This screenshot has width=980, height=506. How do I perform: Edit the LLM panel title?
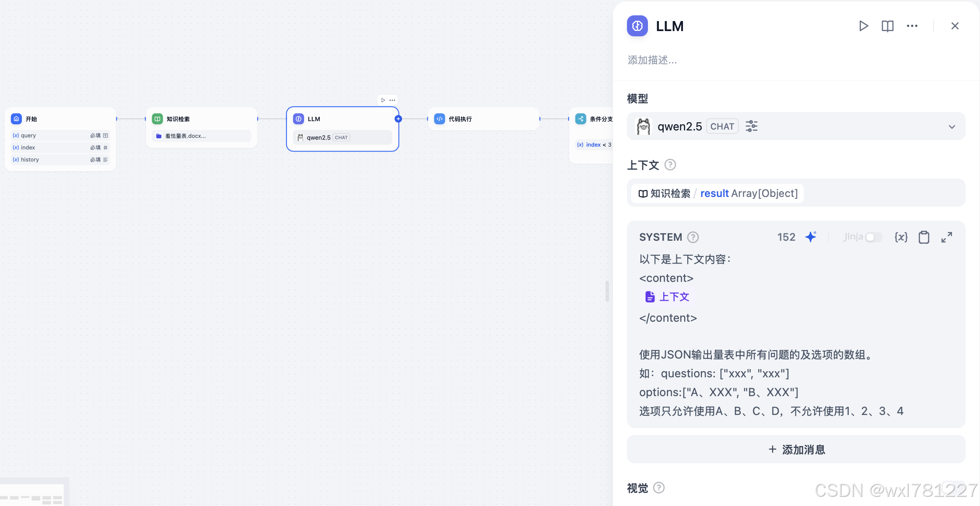(670, 26)
